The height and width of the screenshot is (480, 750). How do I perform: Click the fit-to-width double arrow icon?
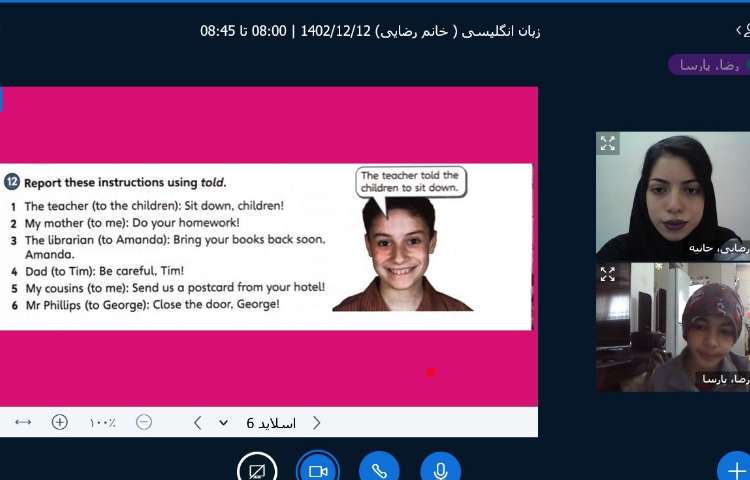tap(23, 422)
